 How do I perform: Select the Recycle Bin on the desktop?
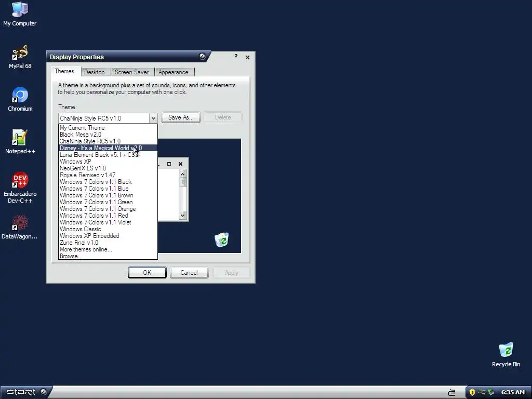tap(506, 354)
